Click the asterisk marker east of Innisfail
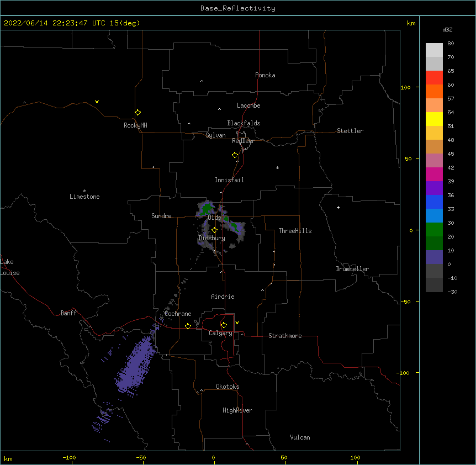Image resolution: width=476 pixels, height=465 pixels. tap(277, 167)
